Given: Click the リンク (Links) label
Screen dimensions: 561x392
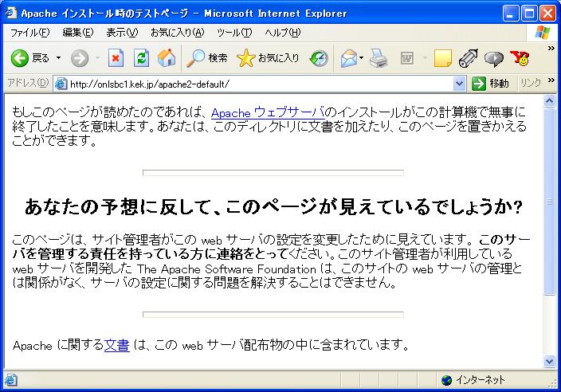Looking at the screenshot, I should (531, 84).
